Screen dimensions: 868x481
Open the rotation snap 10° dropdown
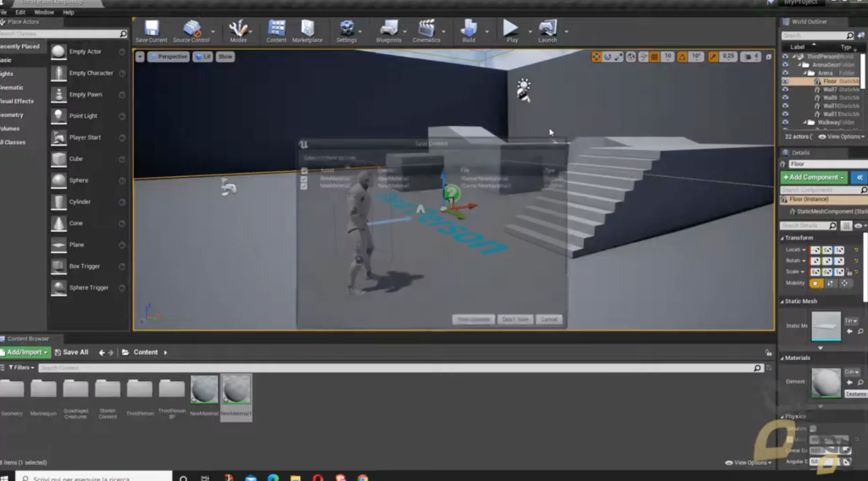coord(696,57)
